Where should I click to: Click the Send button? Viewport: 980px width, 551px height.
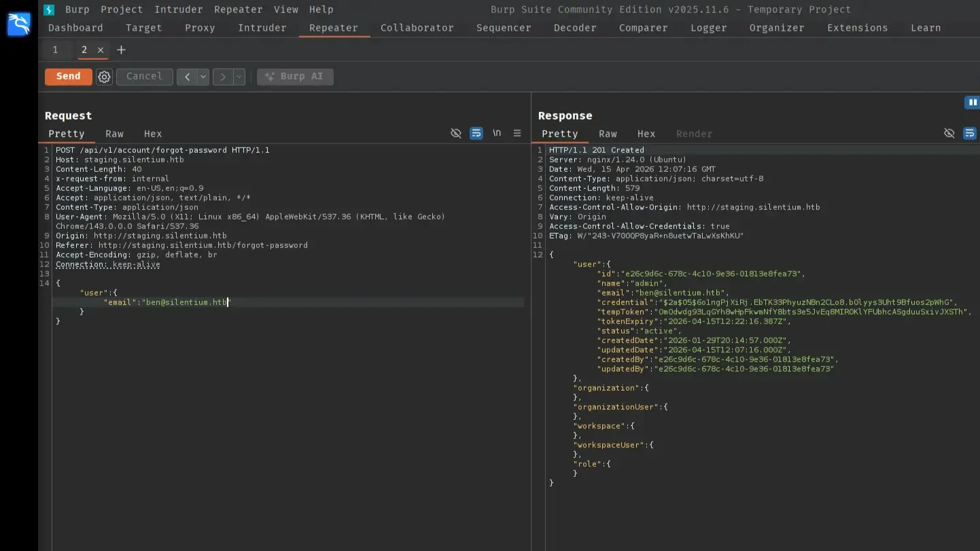pos(69,77)
